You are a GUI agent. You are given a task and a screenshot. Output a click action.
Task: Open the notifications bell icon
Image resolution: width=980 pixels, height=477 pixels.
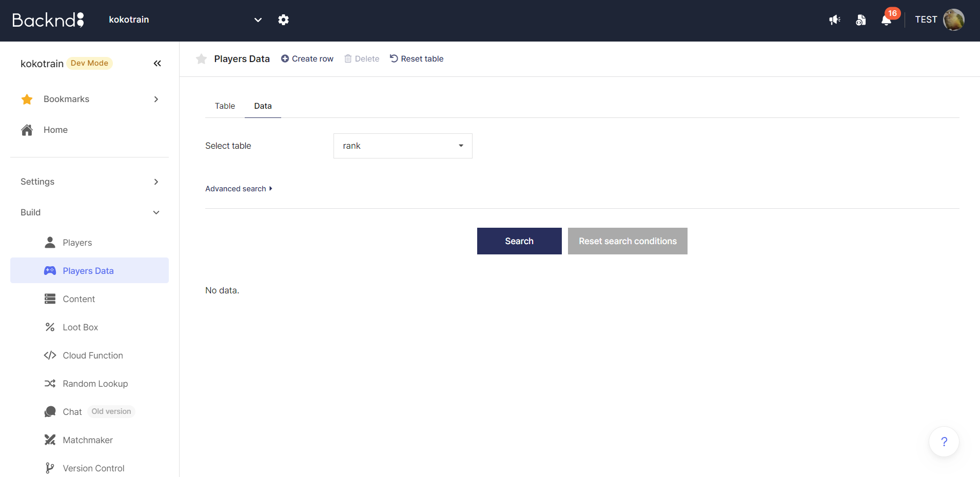click(886, 20)
